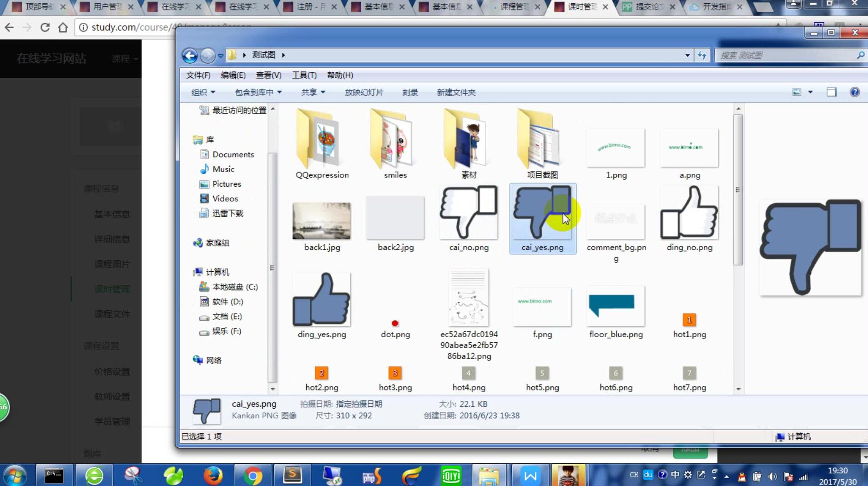
Task: Open Chrome from the taskbar
Action: tap(252, 476)
